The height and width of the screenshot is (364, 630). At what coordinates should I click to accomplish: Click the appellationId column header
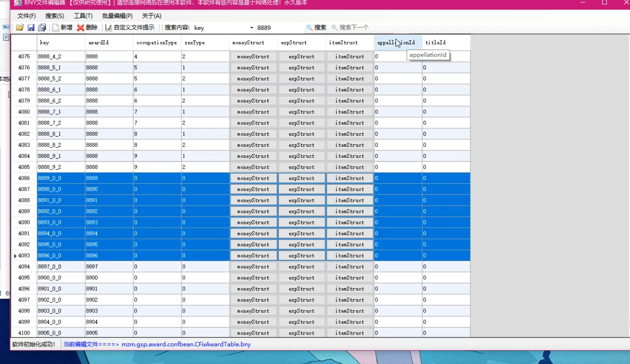pyautogui.click(x=398, y=42)
